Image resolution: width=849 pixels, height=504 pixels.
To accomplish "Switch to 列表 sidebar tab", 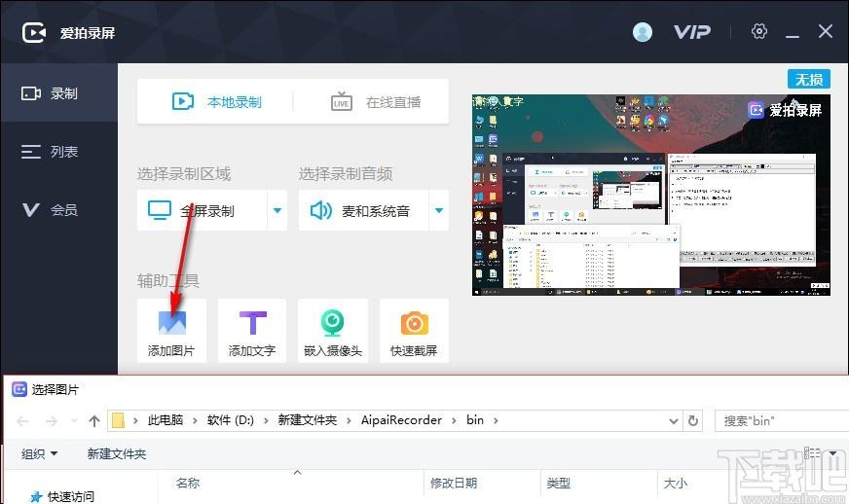I will (58, 151).
